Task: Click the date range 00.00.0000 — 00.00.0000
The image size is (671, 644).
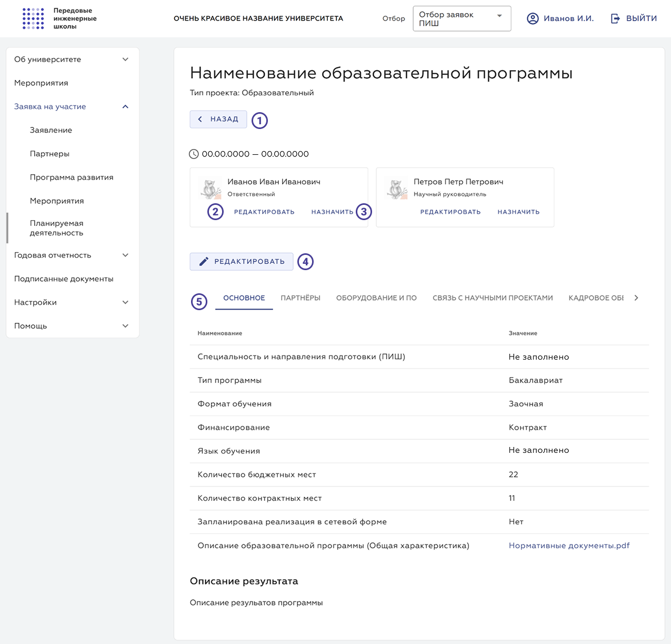Action: coord(255,154)
